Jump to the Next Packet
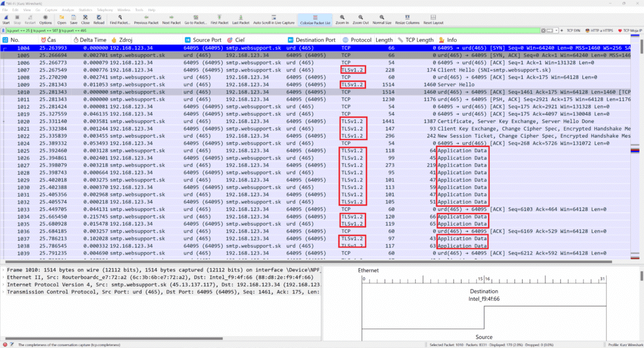Viewport: 644px width, 348px height. (171, 19)
